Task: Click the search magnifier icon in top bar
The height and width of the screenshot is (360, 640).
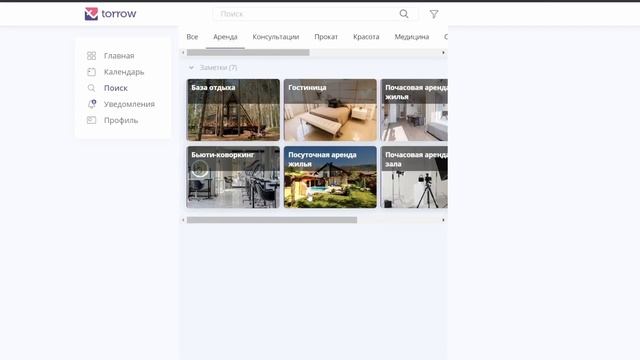Action: [404, 14]
